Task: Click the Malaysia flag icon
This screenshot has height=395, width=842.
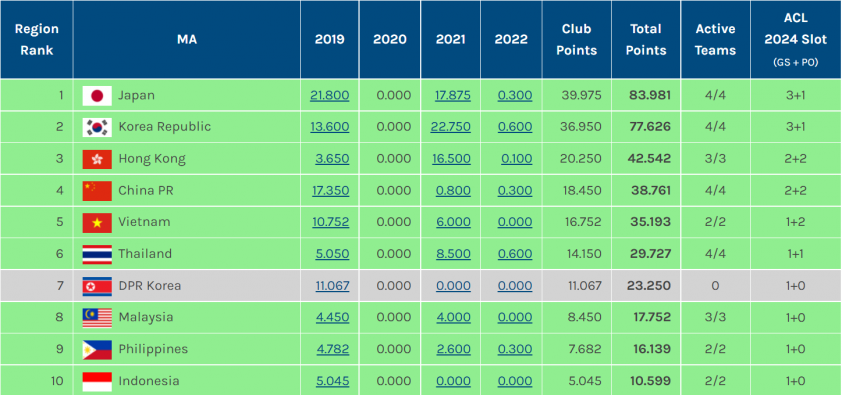Action: point(97,318)
